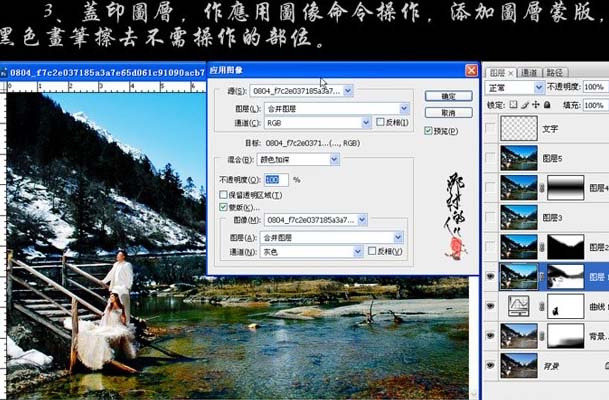
Task: Switch to the 通道 channels tab
Action: 529,72
